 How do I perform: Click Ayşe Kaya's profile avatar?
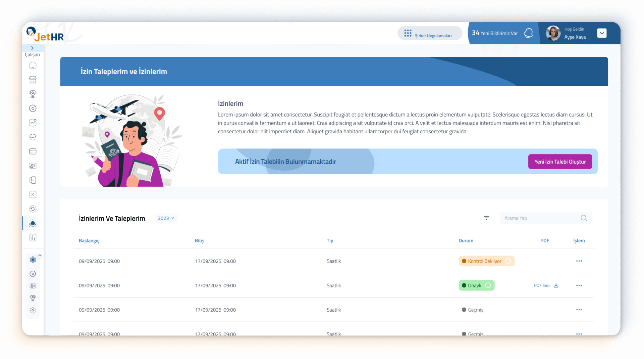pyautogui.click(x=553, y=33)
